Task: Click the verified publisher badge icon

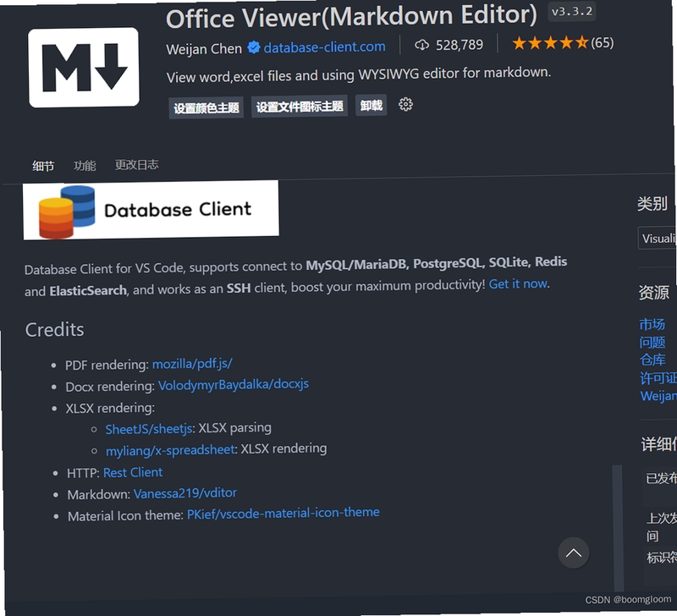Action: 253,47
